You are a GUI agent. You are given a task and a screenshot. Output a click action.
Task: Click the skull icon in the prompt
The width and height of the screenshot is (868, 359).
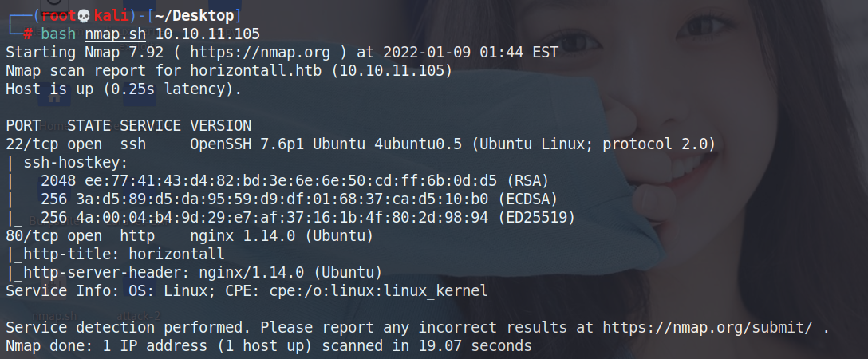coord(84,16)
